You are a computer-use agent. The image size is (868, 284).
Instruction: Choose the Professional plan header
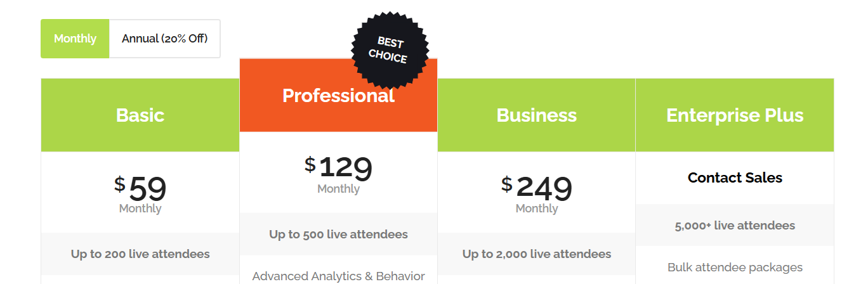click(338, 96)
